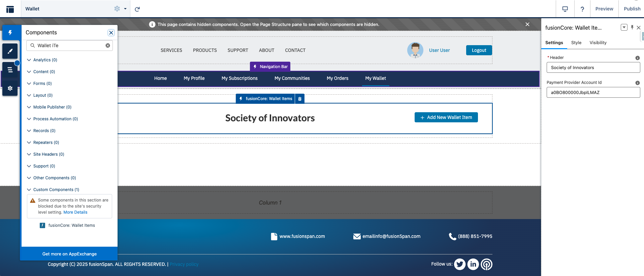Switch to the Visibility tab

598,43
